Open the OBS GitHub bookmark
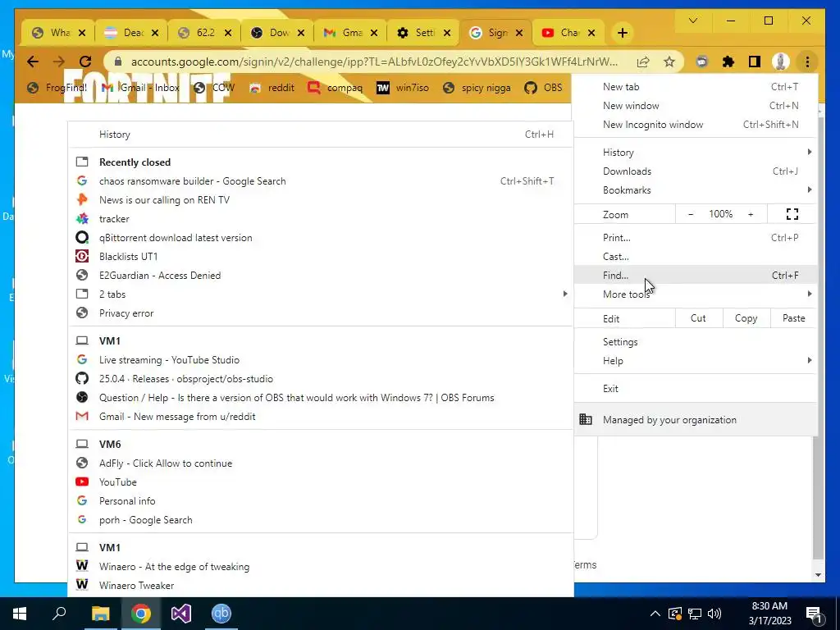This screenshot has width=840, height=630. click(x=544, y=88)
